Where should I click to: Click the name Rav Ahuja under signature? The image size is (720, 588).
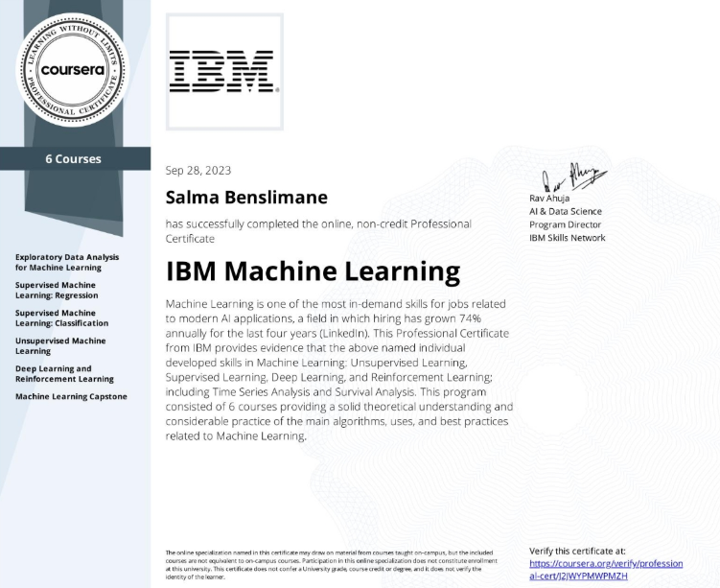coord(552,200)
